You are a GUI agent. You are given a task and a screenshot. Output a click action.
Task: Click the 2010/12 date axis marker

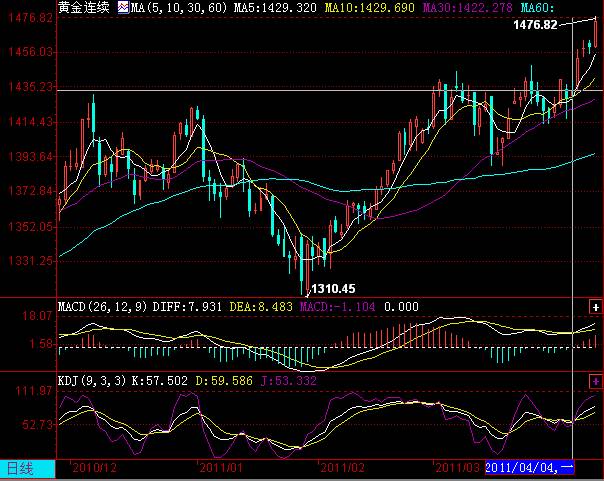[94, 468]
